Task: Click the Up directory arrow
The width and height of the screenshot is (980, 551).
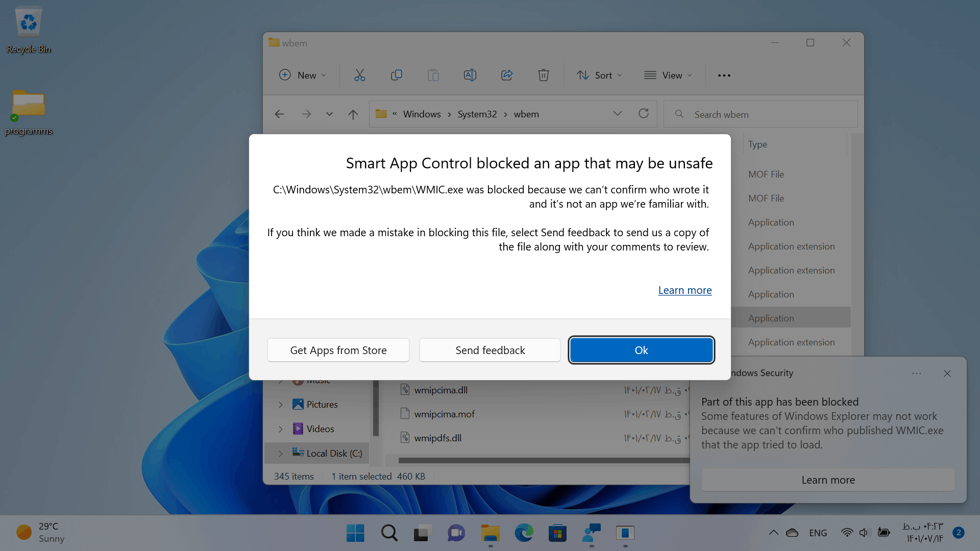Action: coord(353,114)
